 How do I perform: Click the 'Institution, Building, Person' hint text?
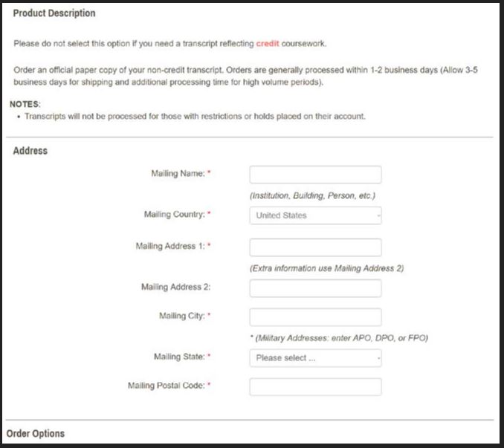312,195
